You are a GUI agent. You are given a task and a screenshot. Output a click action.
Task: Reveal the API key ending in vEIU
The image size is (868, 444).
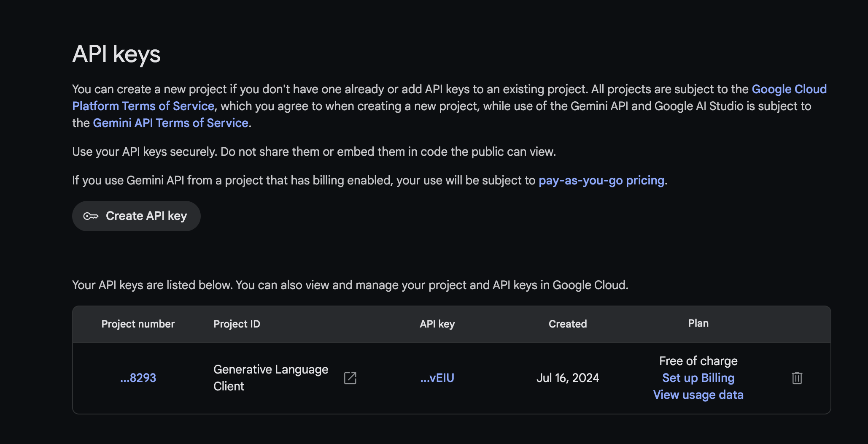click(437, 378)
